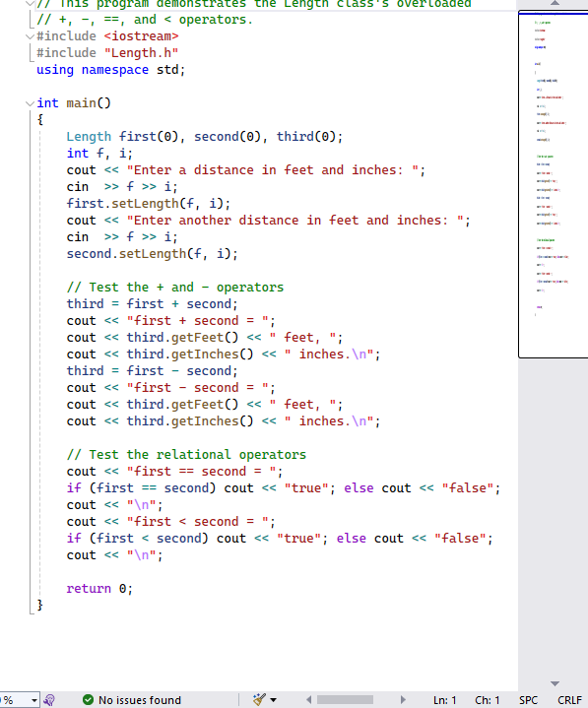This screenshot has width=588, height=708.
Task: Click the 'Length first(0), second(0), third(0);' line
Action: 205,136
